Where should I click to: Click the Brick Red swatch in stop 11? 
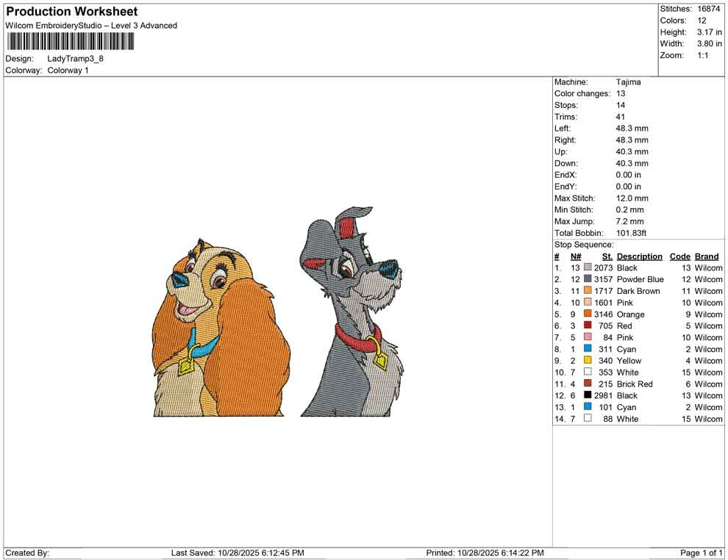[x=588, y=384]
